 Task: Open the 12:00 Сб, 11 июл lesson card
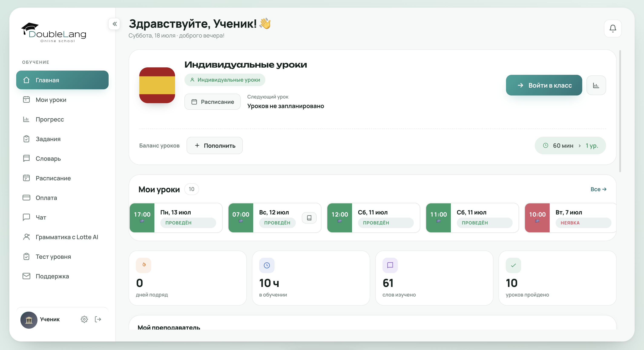[x=374, y=218]
